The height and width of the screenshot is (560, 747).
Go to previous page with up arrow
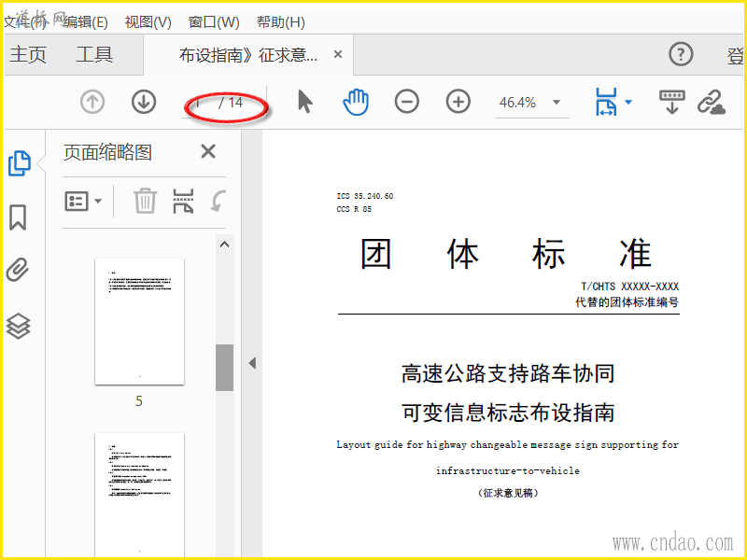point(92,102)
